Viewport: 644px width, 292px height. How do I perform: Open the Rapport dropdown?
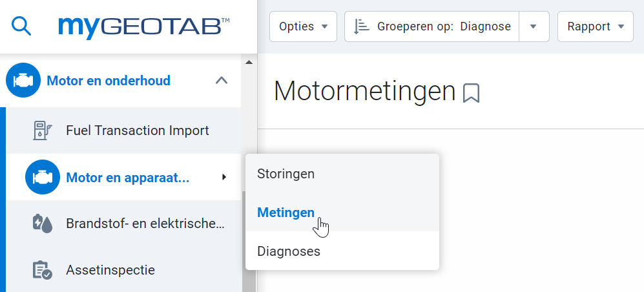[595, 26]
